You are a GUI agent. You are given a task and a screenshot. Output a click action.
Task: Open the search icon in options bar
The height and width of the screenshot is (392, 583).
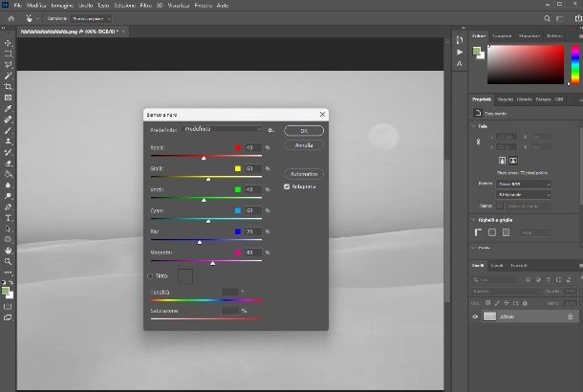547,18
